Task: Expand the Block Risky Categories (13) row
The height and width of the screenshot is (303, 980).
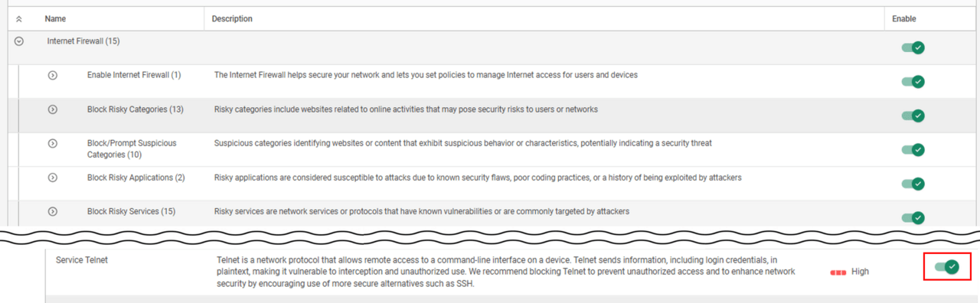Action: (x=53, y=109)
